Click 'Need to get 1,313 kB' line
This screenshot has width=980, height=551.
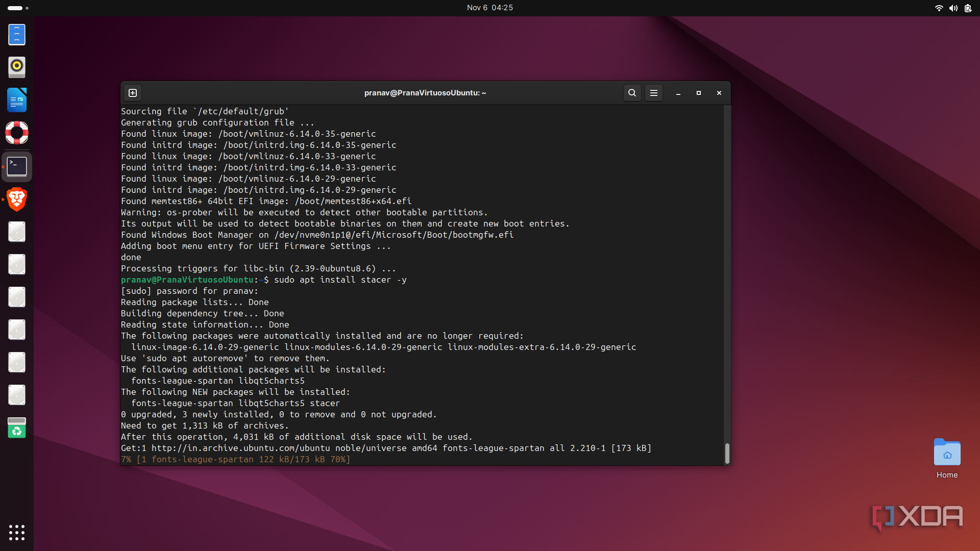[205, 425]
